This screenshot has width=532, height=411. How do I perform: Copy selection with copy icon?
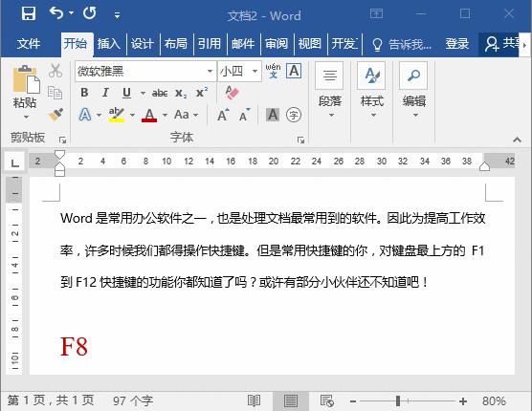point(55,93)
